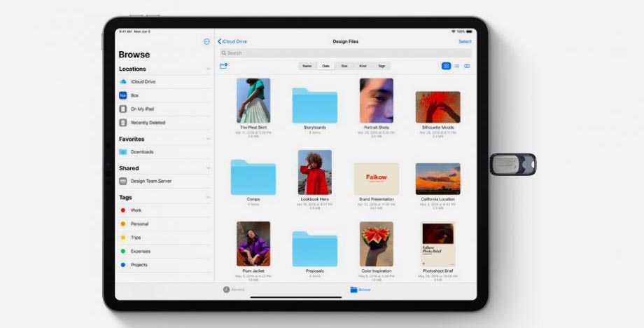Sort files by Size

click(344, 66)
